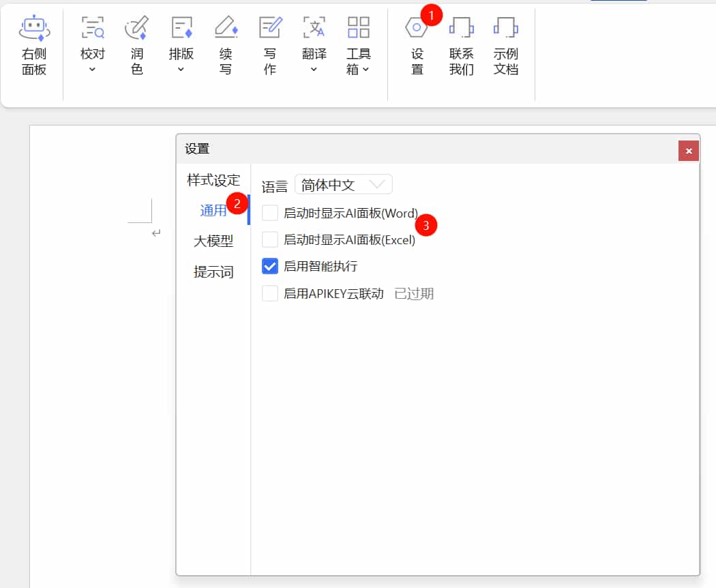Select the 润色 polish tool icon

point(136,28)
